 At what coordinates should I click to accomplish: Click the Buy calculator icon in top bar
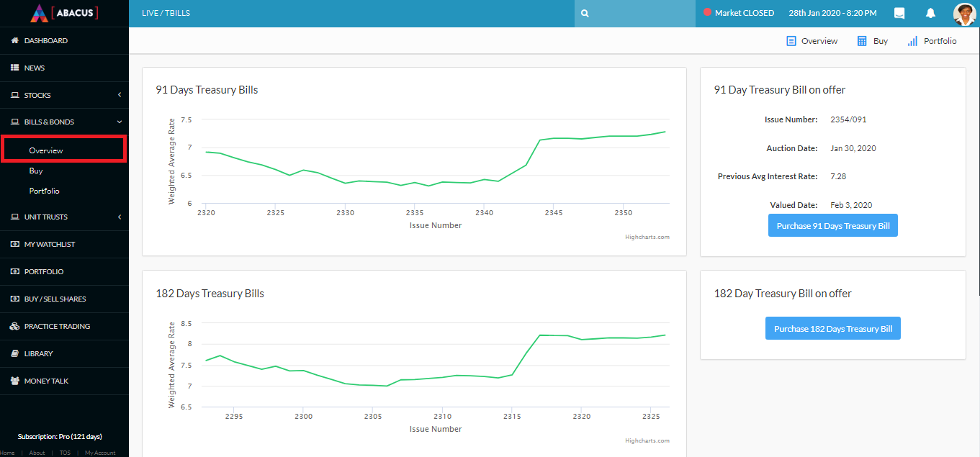point(862,41)
